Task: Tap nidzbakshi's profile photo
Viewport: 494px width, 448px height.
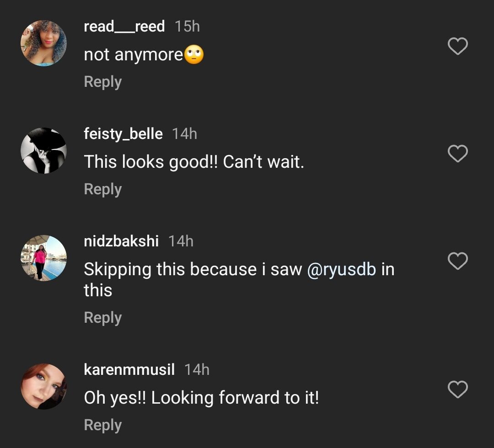Action: (x=44, y=258)
